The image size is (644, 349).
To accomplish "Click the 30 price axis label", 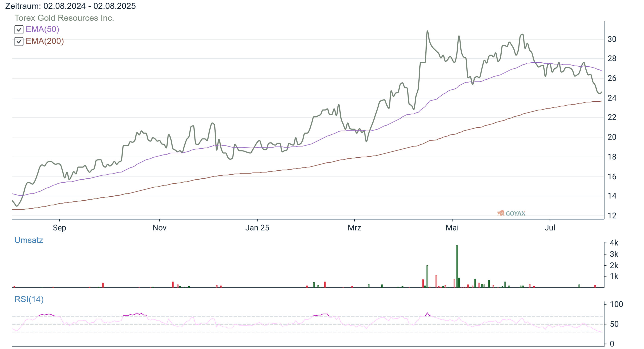I will (x=612, y=39).
